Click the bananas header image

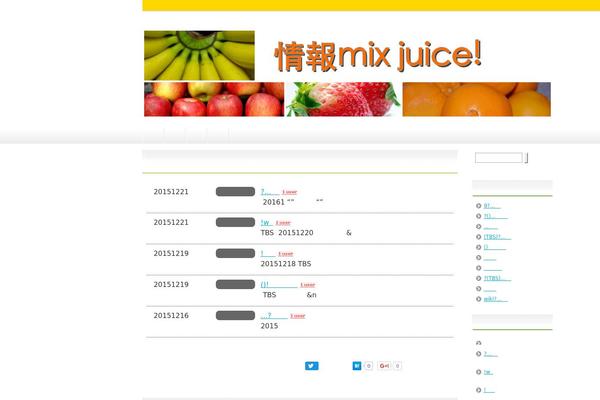coord(199,56)
